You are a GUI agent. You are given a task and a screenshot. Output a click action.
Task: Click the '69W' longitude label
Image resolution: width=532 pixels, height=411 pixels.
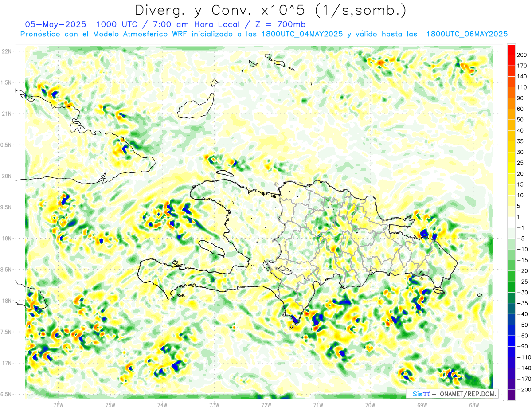click(422, 404)
